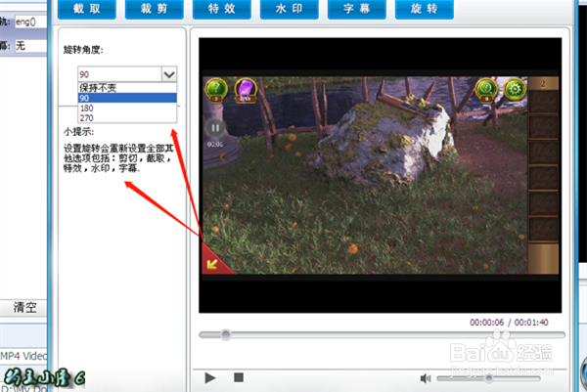The image size is (587, 392).
Task: Click the purple gem icon in video
Action: 246,90
